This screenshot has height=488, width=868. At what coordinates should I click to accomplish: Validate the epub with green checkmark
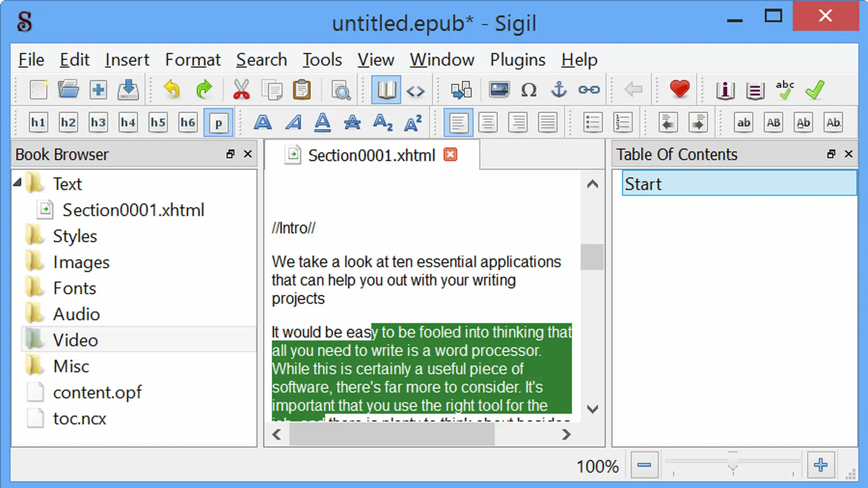pos(815,90)
